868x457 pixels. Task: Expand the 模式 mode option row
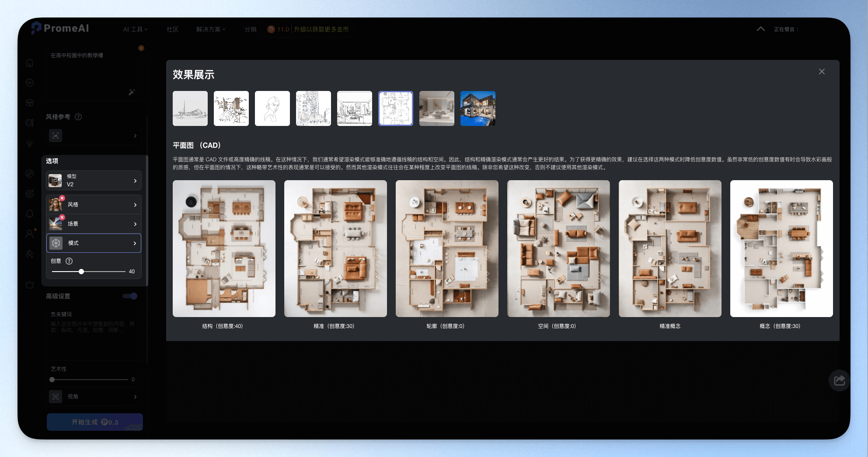pos(94,243)
